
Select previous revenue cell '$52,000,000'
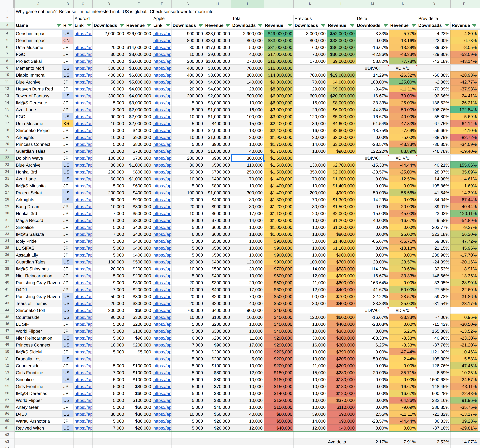click(341, 34)
